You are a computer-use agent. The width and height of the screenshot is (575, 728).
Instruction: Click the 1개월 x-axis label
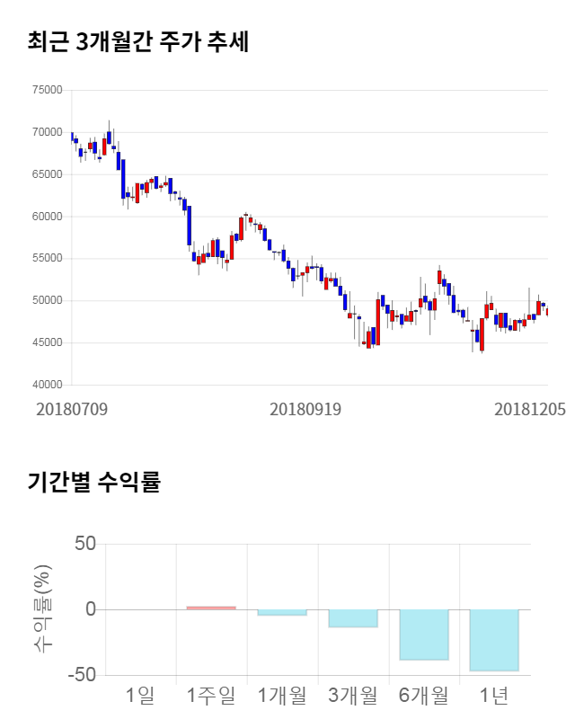pos(282,695)
